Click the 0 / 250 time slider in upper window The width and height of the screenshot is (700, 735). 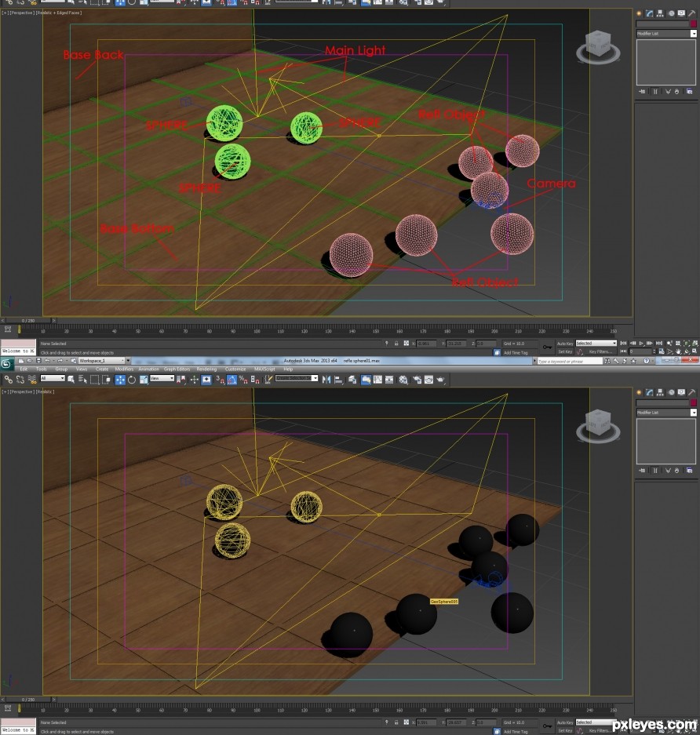[28, 321]
